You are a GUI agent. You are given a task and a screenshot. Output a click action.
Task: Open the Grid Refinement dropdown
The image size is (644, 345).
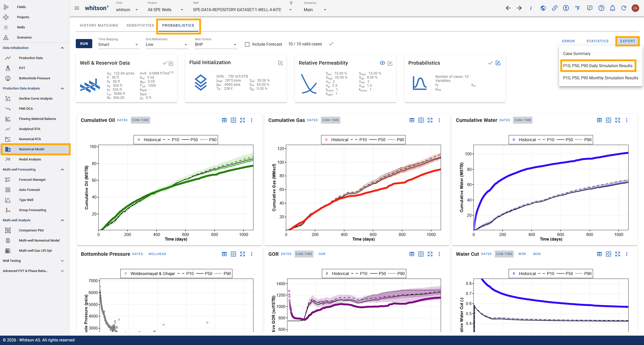(x=167, y=45)
